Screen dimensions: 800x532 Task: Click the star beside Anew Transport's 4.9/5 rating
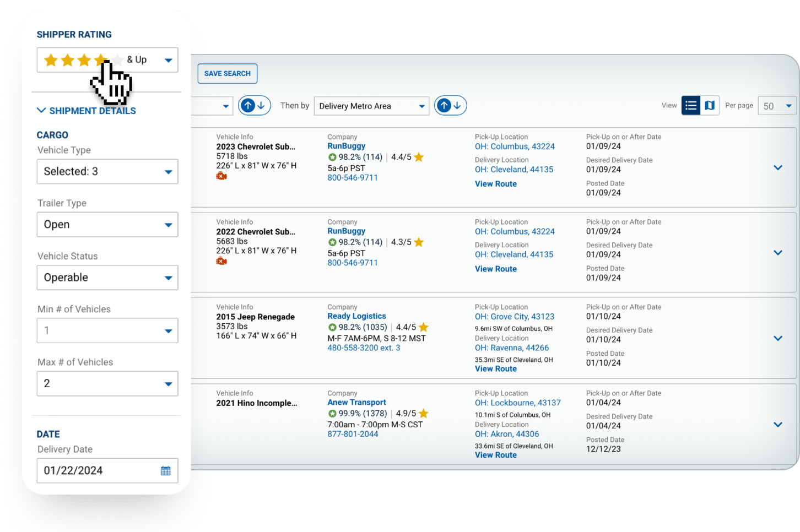[x=424, y=413]
